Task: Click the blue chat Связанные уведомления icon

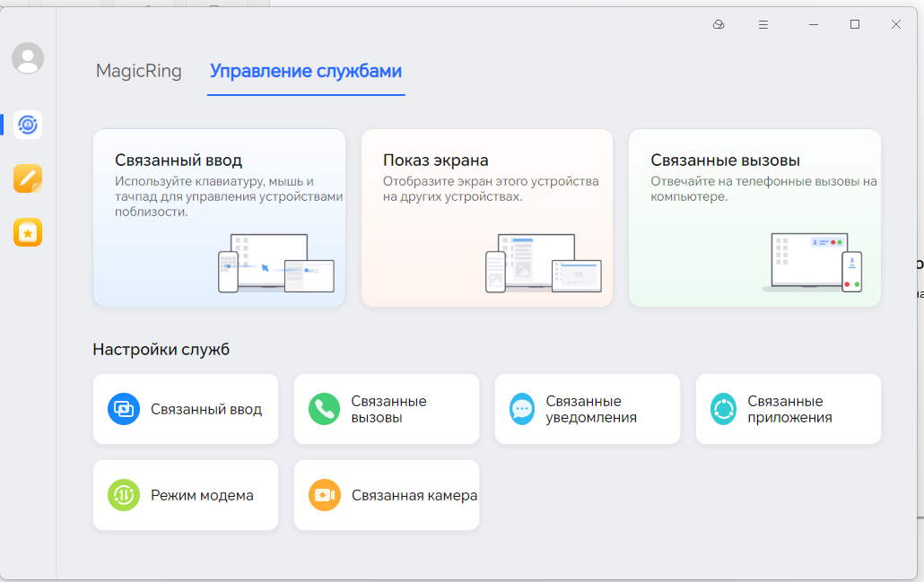Action: point(524,409)
